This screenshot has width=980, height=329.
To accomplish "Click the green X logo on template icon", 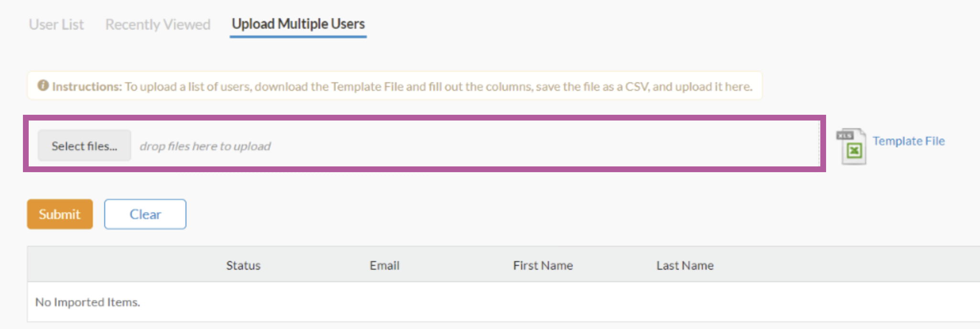I will (x=854, y=151).
